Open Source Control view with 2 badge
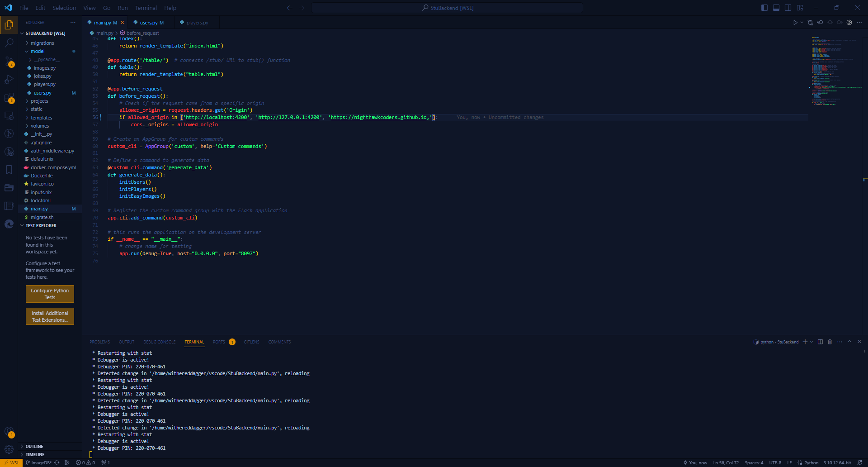Viewport: 868px width, 467px height. 9,62
